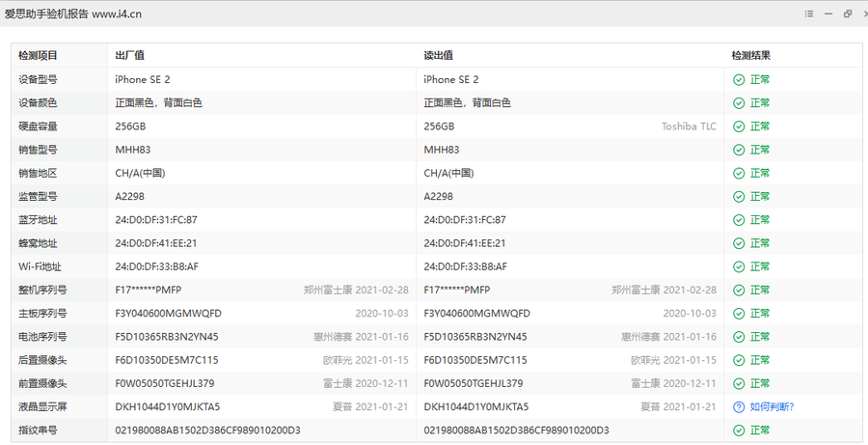Select the 整机序列号 row label
Viewport: 868px width, 445px height.
[42, 290]
